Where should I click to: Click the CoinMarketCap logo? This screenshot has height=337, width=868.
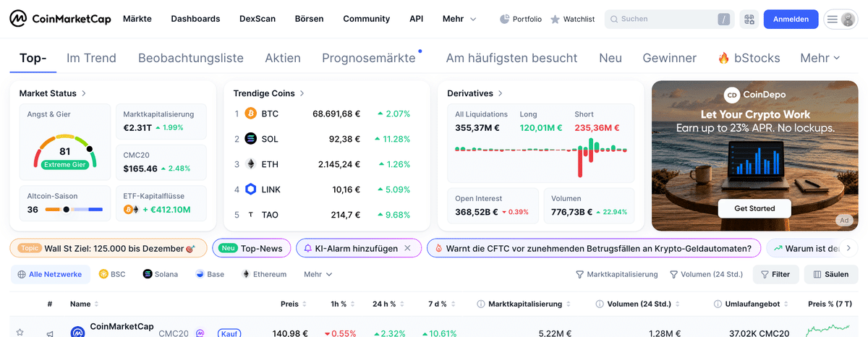click(x=61, y=19)
